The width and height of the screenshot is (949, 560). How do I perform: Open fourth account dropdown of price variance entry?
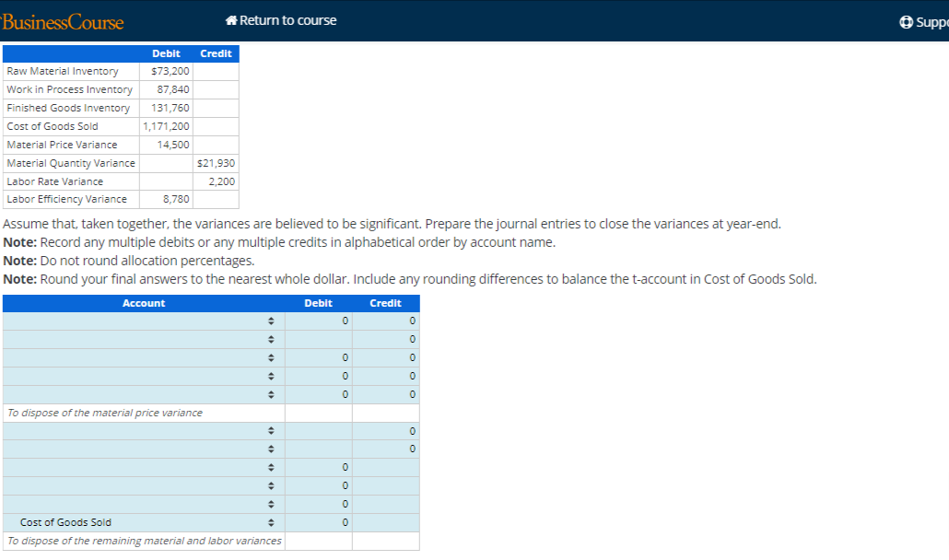[144, 376]
